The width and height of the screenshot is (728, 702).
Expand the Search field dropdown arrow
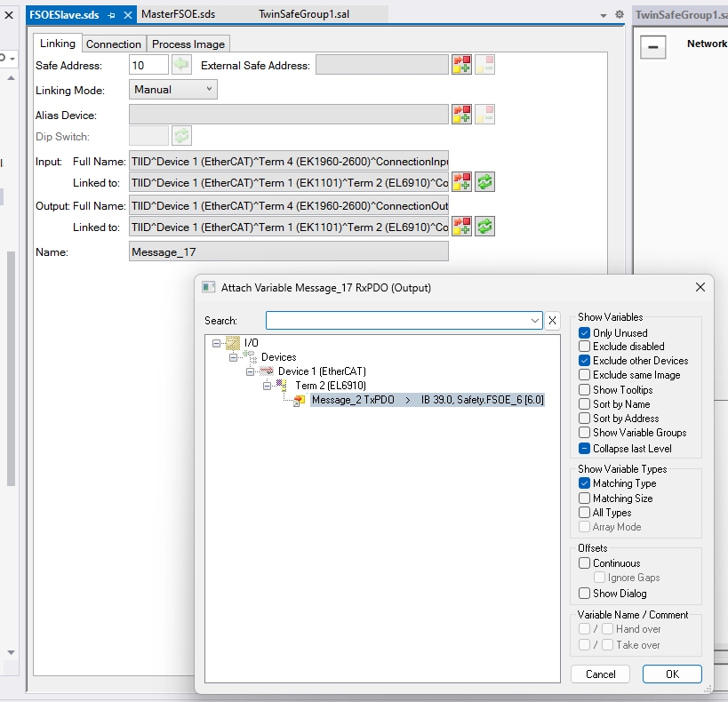pyautogui.click(x=534, y=321)
